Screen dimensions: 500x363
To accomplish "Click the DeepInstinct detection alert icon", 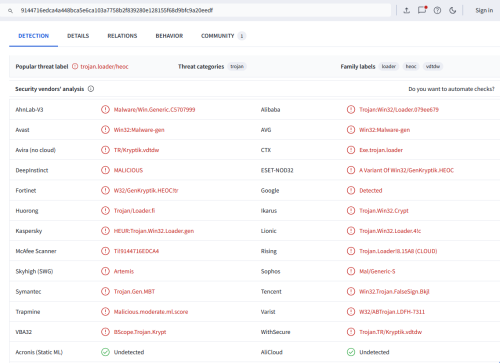I will [105, 170].
